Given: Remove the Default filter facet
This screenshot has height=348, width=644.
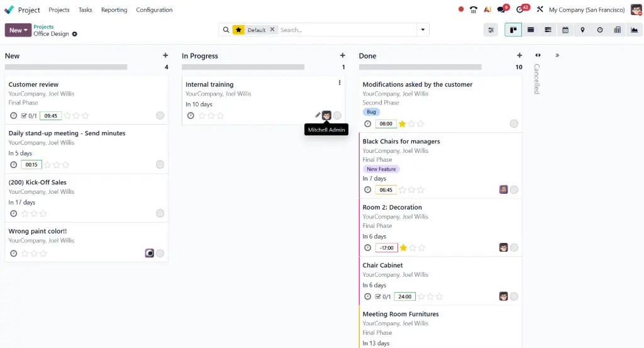Looking at the screenshot, I should pos(272,30).
